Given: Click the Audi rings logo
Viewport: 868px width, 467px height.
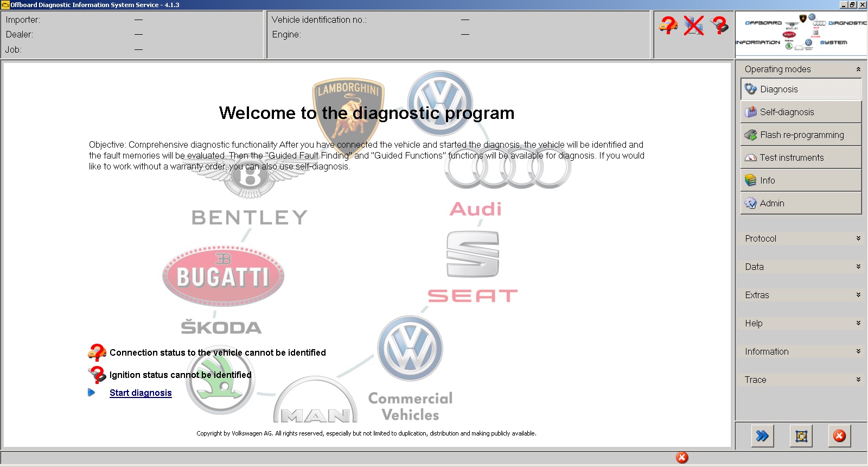Looking at the screenshot, I should pos(507,167).
